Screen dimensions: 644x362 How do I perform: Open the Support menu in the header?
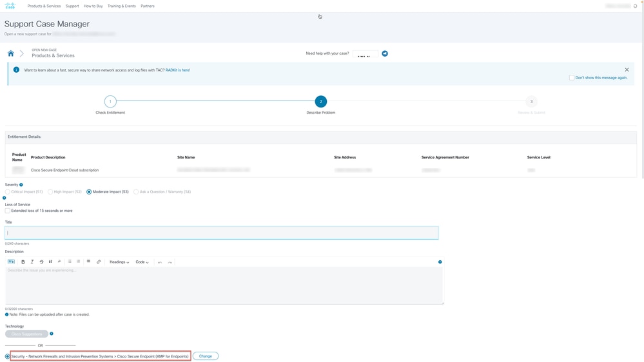[x=72, y=6]
